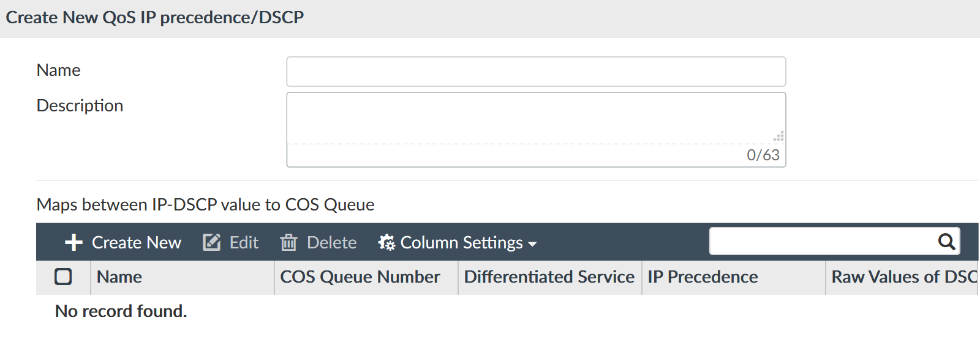Click the search magnifier icon
The width and height of the screenshot is (980, 342).
pyautogui.click(x=946, y=242)
